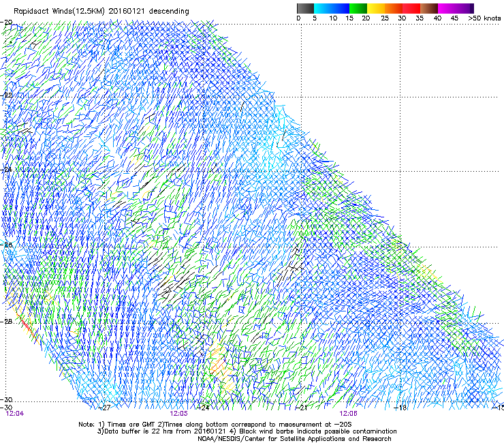Click the 'Data buffer is 22 hrs' note line
Image resolution: width=504 pixels, height=443 pixels.
247,431
